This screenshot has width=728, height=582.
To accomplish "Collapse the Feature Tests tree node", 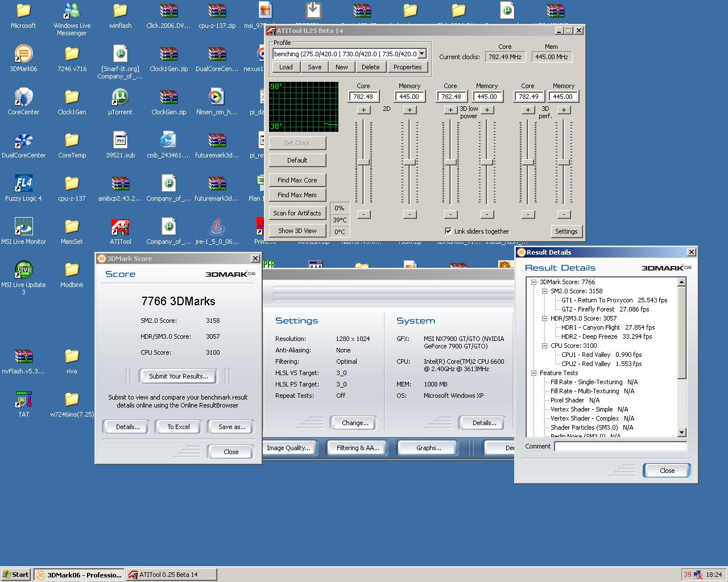I will pos(534,373).
